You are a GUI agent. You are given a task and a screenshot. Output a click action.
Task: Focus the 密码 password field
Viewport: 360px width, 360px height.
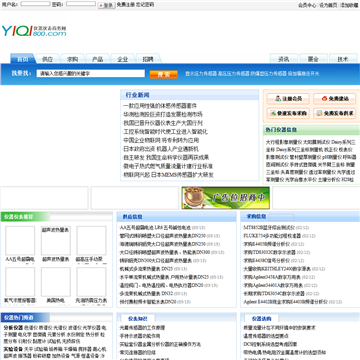(81, 4)
